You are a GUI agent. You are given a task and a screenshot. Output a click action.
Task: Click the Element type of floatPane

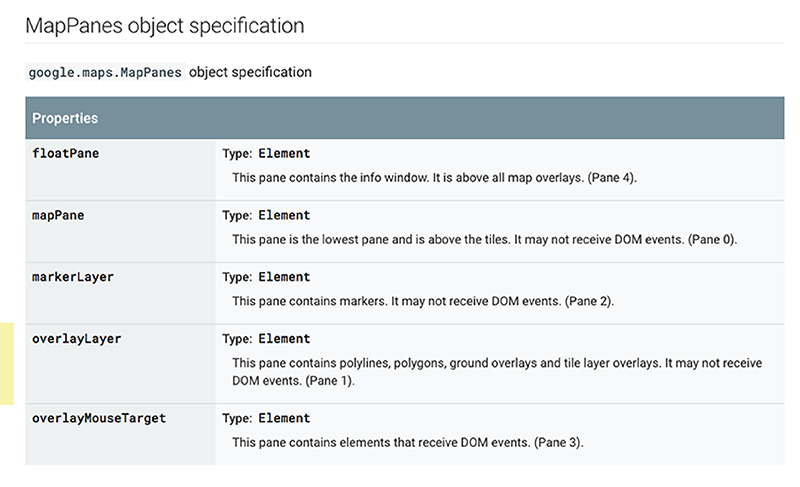[284, 153]
